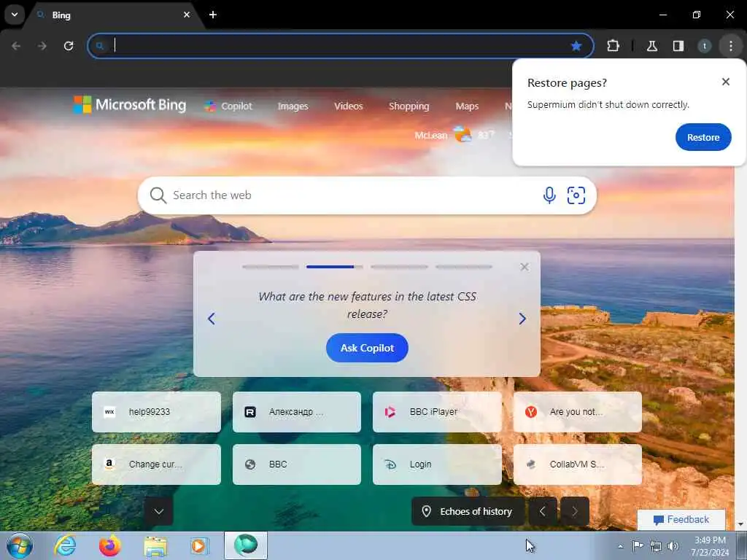Close the Copilot suggestion card
This screenshot has width=747, height=560.
point(525,267)
